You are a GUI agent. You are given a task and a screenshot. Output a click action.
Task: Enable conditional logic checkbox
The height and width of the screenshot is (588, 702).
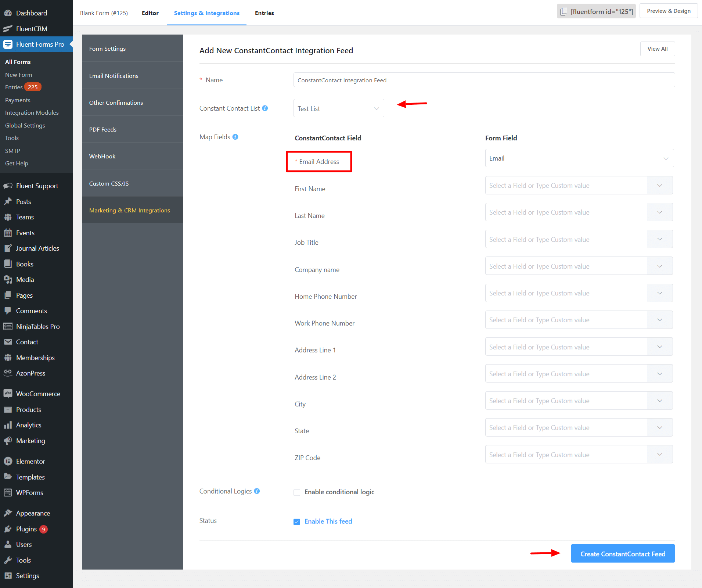coord(297,492)
